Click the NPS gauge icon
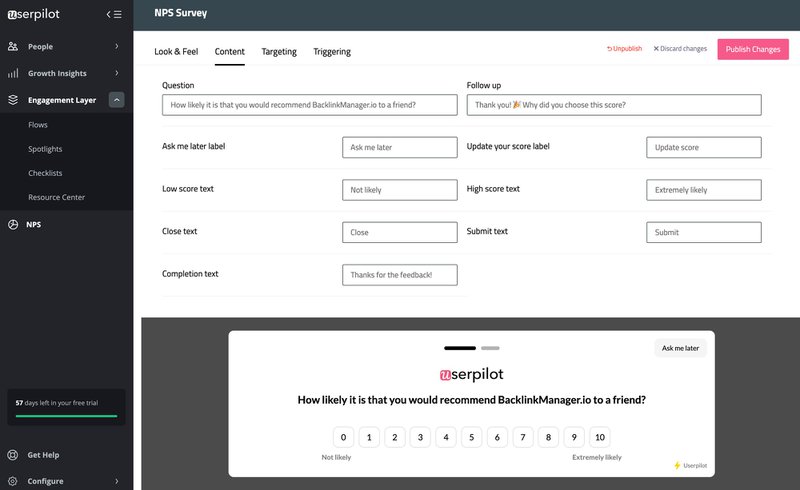Viewport: 800px width, 490px height. pos(13,225)
